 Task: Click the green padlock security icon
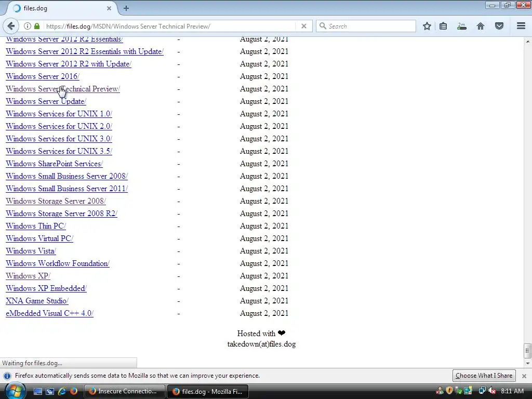click(x=37, y=26)
